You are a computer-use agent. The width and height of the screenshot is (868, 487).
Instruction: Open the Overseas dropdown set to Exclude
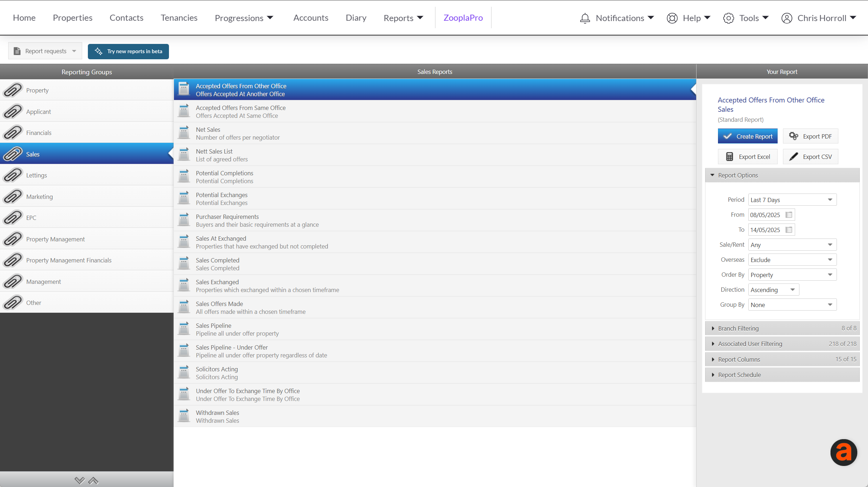coord(792,260)
